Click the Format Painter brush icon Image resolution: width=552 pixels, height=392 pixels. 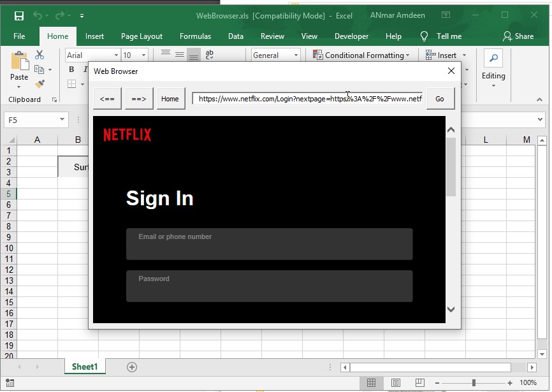(40, 83)
